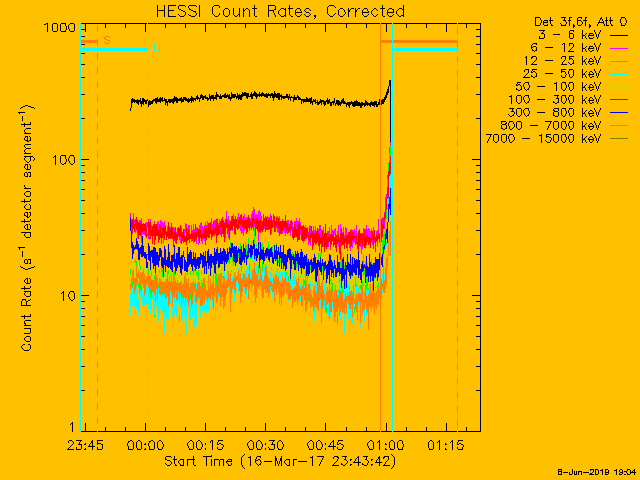This screenshot has height=480, width=640.
Task: Click the black 3-6 keV curve peak near 01:00
Action: tap(390, 82)
